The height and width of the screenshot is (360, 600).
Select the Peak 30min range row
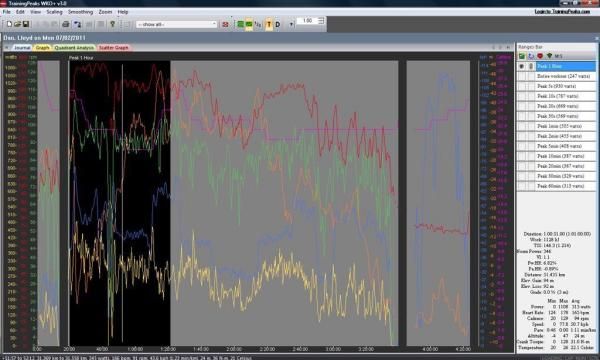point(566,176)
